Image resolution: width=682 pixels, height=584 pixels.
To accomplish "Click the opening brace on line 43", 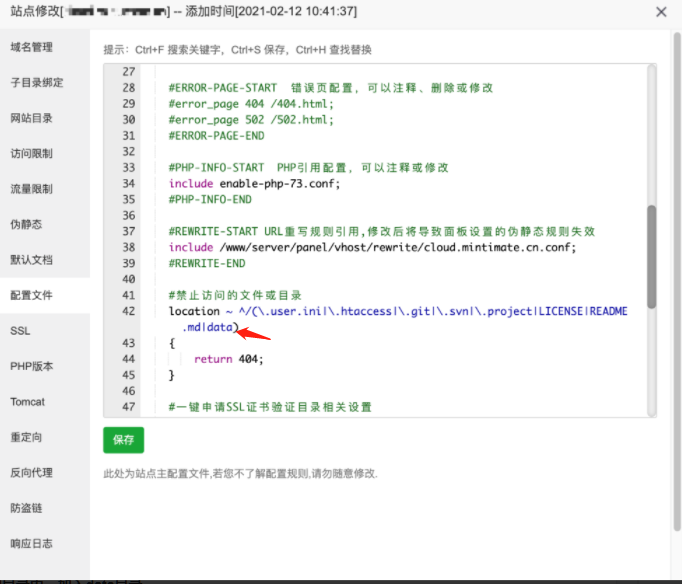I will 172,343.
